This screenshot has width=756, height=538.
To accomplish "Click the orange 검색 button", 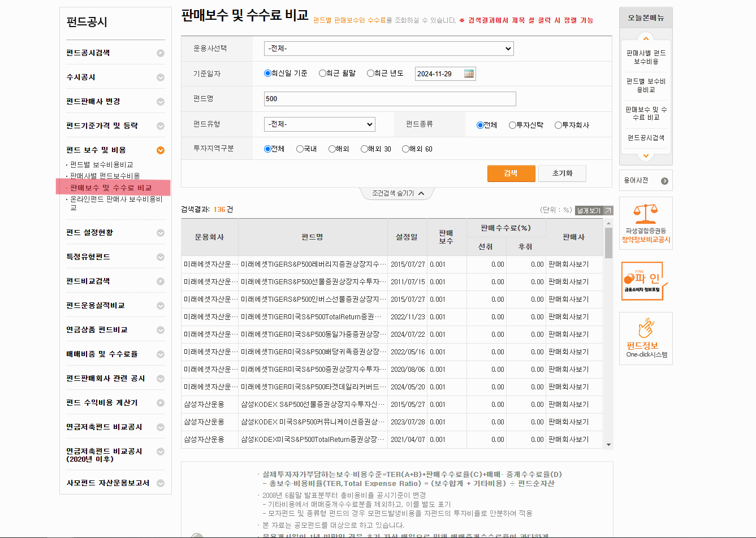I will (x=511, y=173).
